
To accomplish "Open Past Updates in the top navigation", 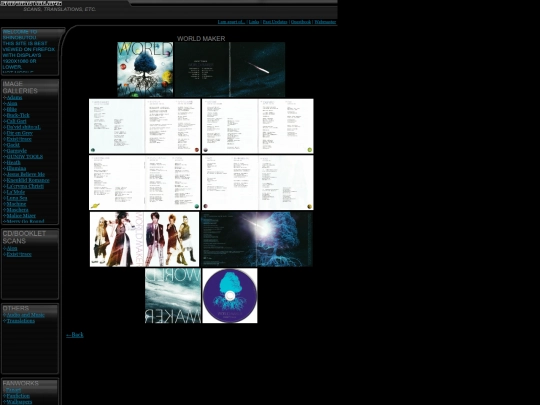I will tap(275, 22).
